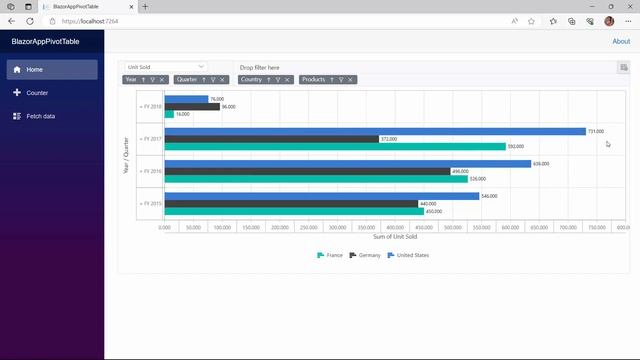Remove the Country field chip
The height and width of the screenshot is (360, 640).
287,80
